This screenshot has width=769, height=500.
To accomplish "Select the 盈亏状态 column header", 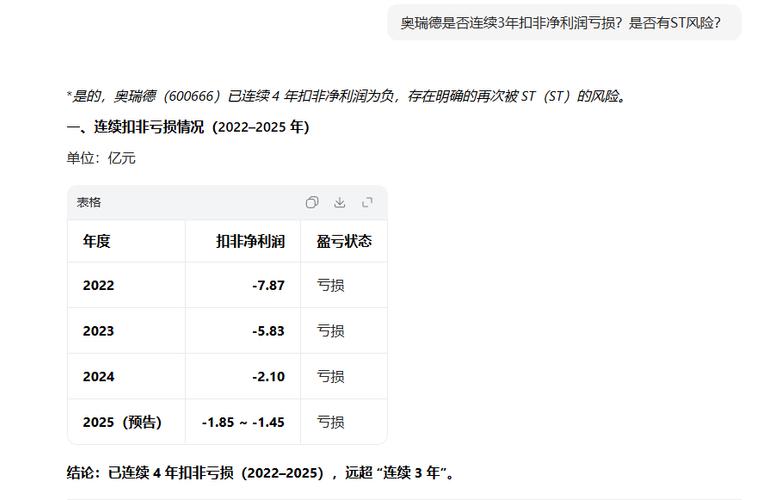I will tap(344, 241).
